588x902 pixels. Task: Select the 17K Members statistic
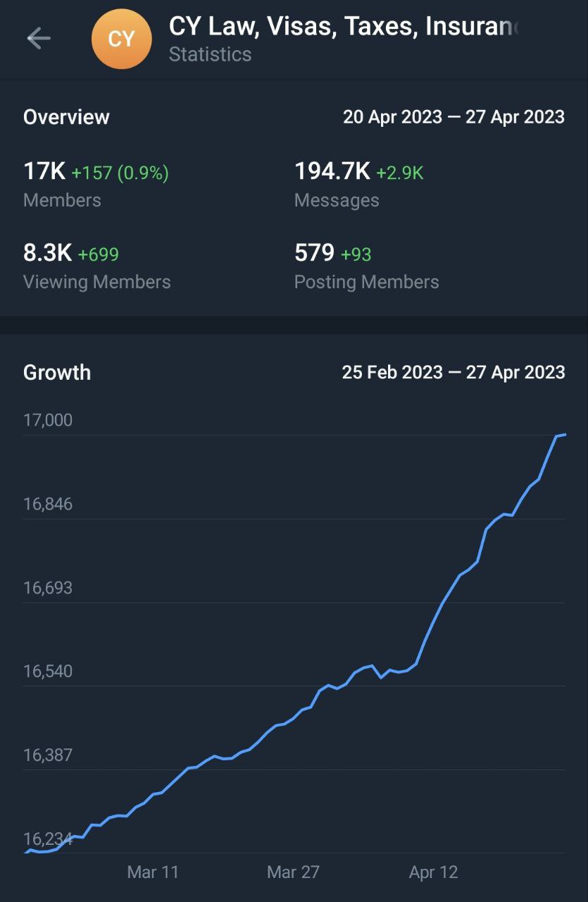[x=44, y=171]
